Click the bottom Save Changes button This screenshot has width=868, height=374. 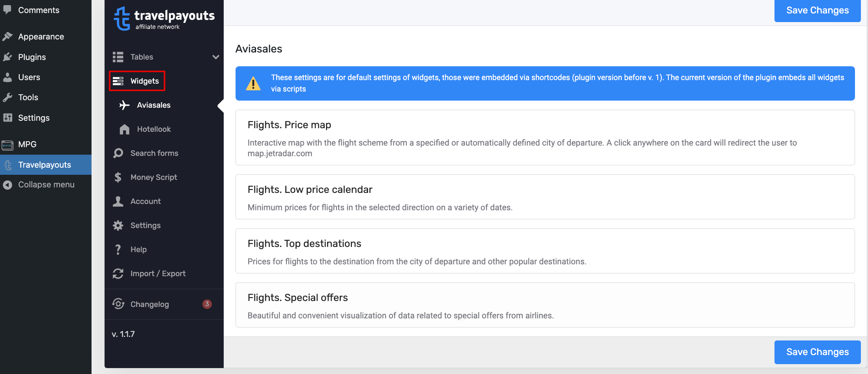(x=817, y=352)
